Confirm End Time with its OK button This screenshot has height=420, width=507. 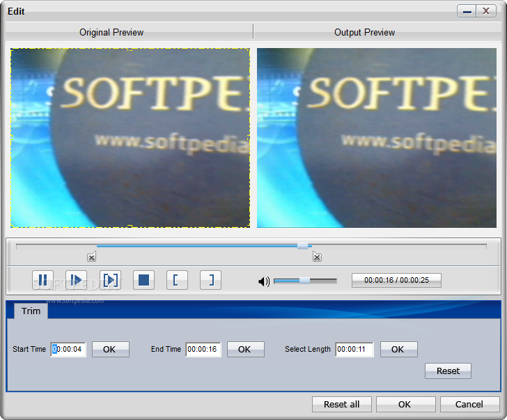(246, 349)
